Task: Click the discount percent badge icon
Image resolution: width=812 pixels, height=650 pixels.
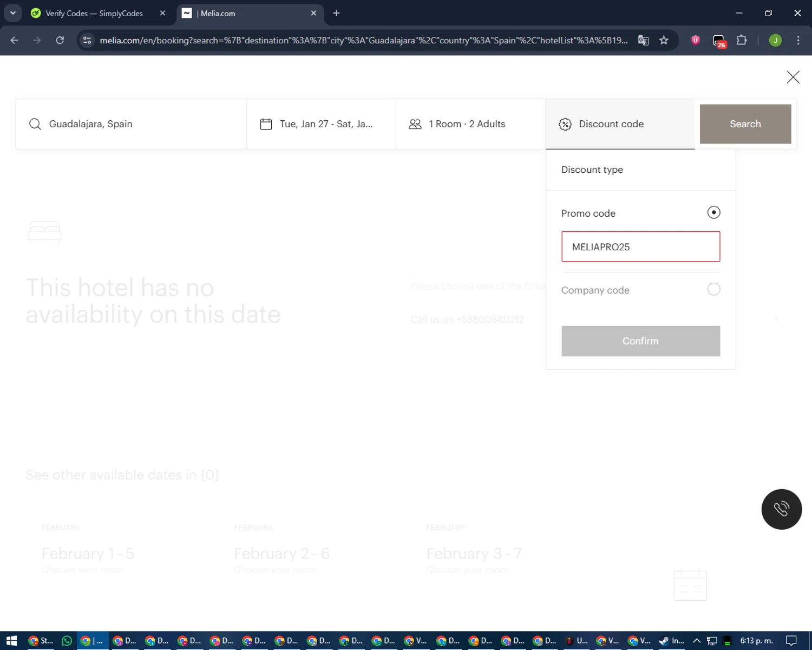Action: (565, 125)
